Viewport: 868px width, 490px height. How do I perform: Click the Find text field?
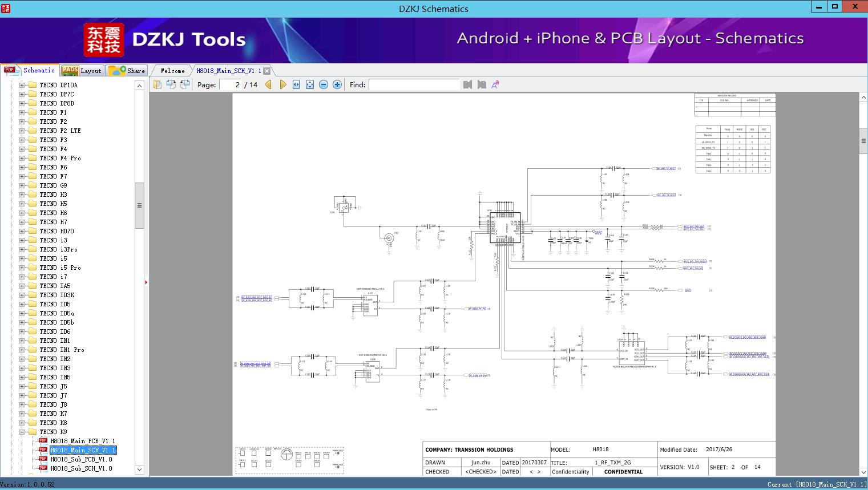point(414,84)
